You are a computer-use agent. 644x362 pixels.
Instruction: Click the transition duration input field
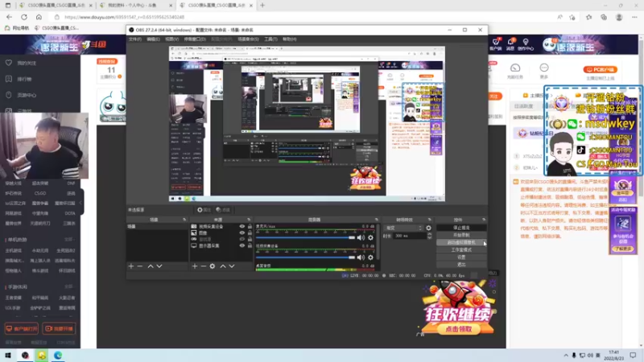tap(409, 236)
